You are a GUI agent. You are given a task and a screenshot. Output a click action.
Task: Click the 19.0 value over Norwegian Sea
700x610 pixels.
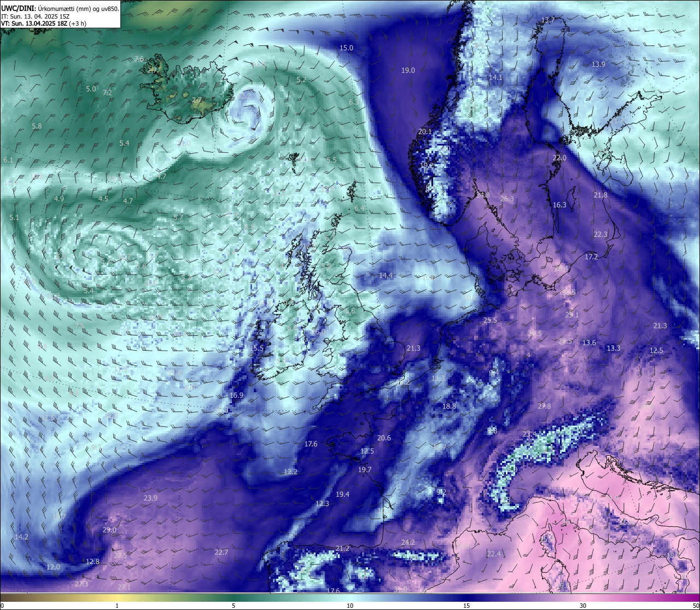[x=408, y=71]
